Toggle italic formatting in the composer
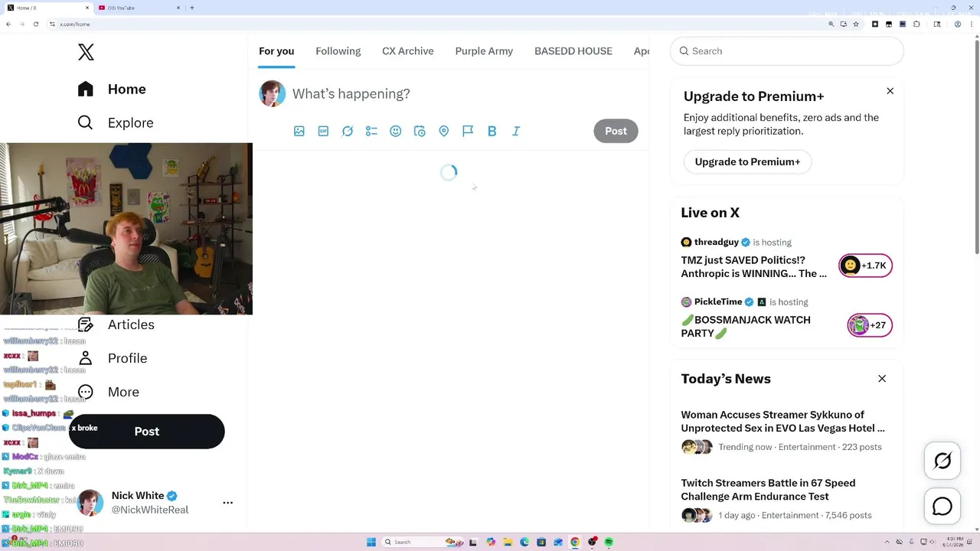This screenshot has width=980, height=551. (x=516, y=131)
